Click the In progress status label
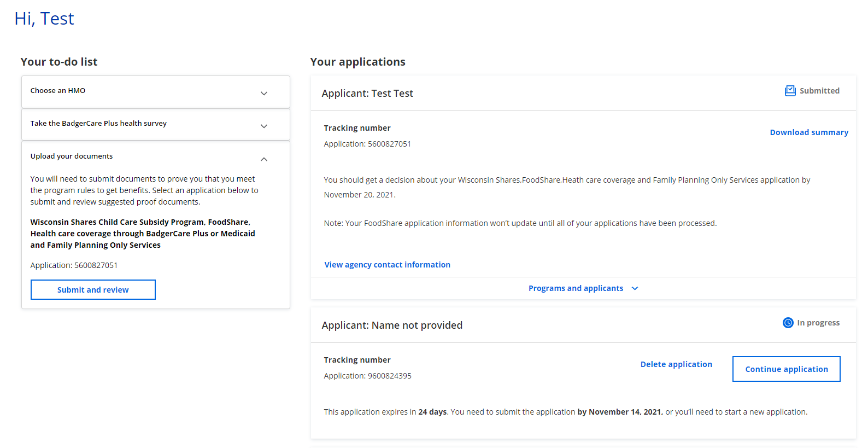Viewport: 868px width, 448px height. (818, 323)
